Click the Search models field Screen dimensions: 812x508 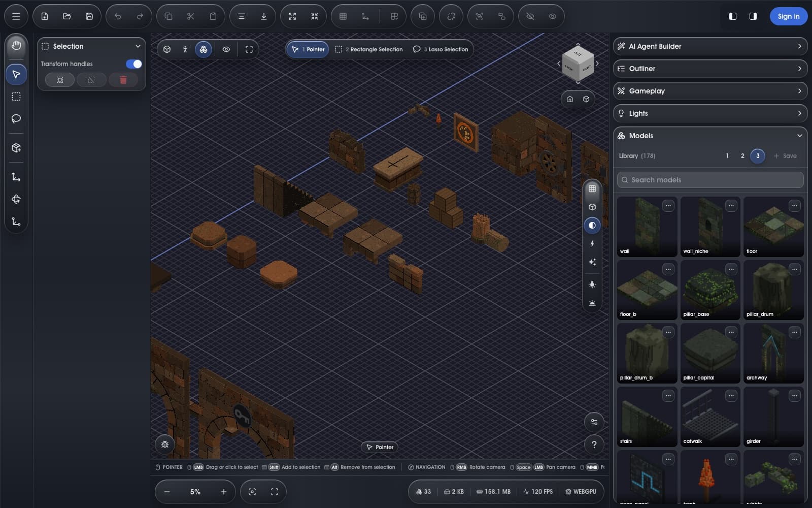pos(710,180)
